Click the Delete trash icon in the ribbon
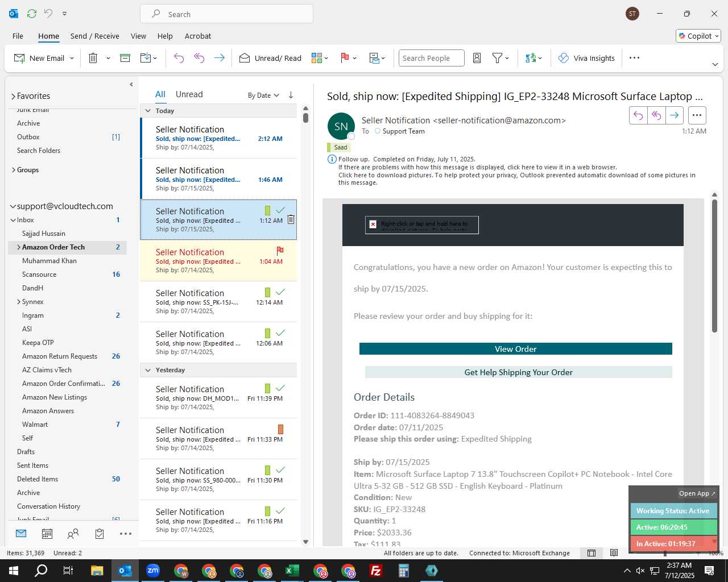Viewport: 728px width, 582px height. [93, 58]
